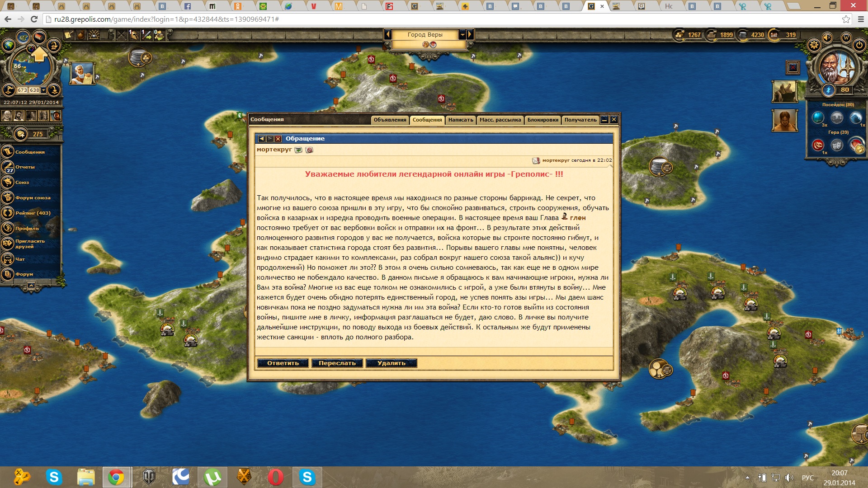Screen dimensions: 868x488
Task: Click the jump-to-coordinates arrow icon
Action: [x=54, y=89]
